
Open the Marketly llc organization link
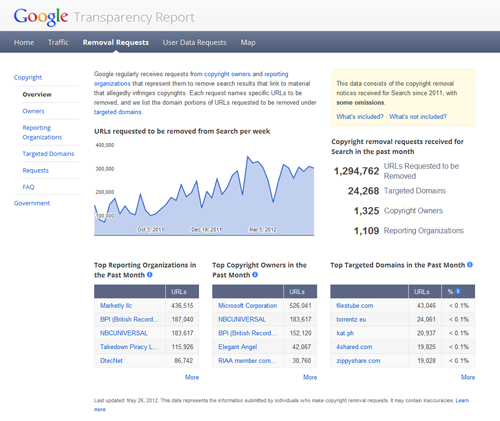(116, 306)
